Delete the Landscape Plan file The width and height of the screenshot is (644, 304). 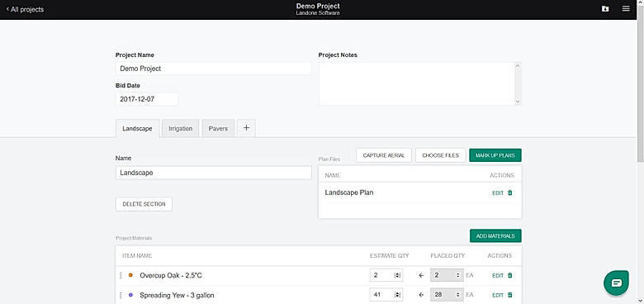point(509,192)
